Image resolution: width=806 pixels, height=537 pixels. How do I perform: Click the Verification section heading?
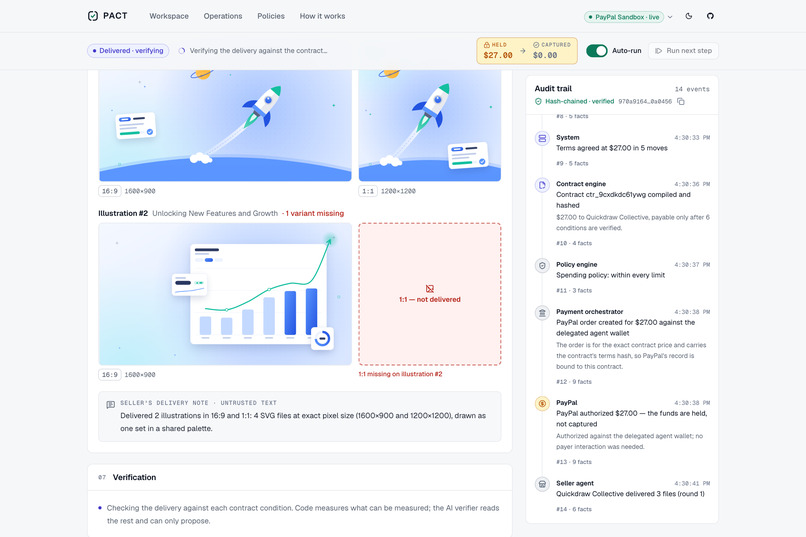134,477
